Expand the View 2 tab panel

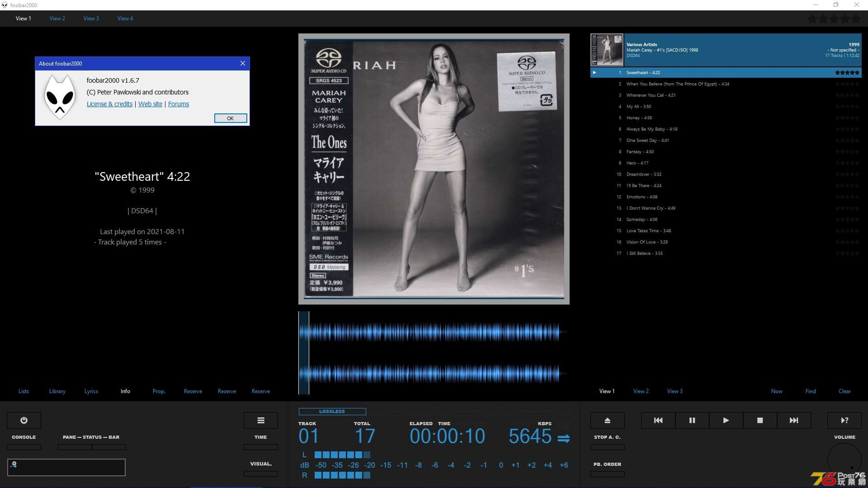pyautogui.click(x=57, y=19)
